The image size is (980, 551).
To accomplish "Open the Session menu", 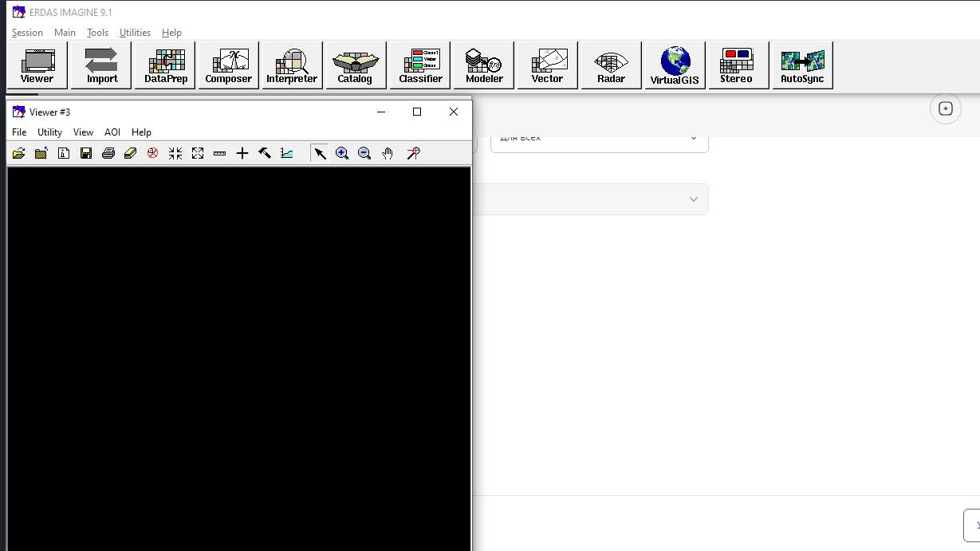I will pos(27,33).
